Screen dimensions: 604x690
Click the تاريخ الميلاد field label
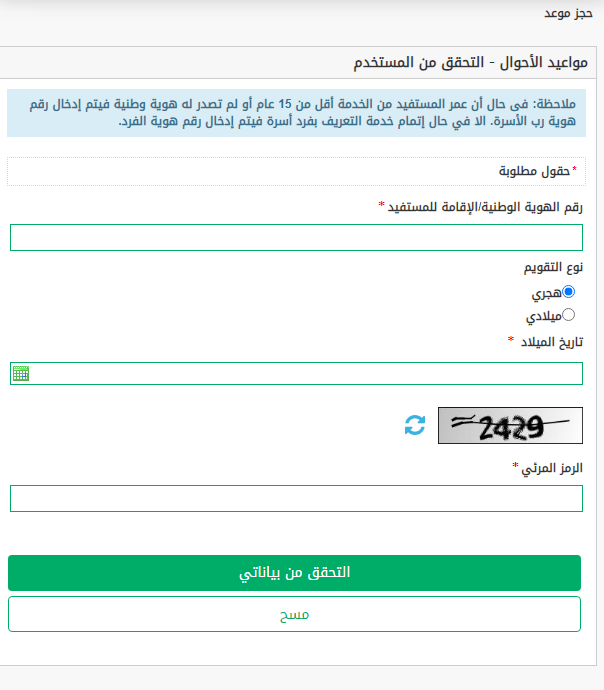click(552, 342)
